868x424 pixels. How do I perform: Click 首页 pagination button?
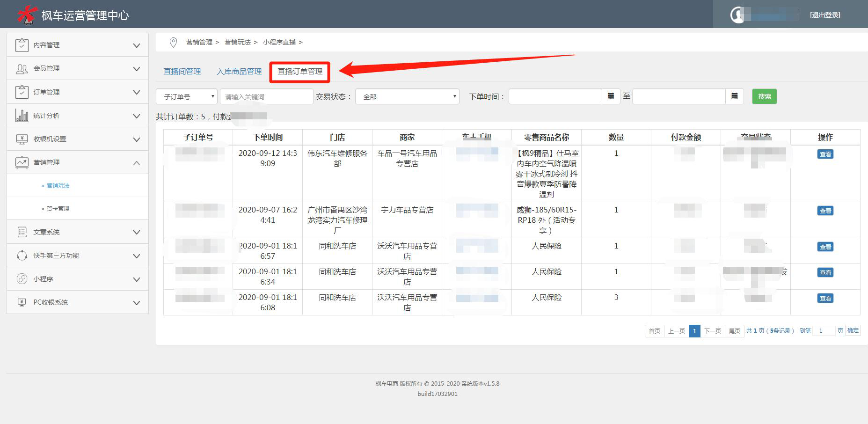[x=655, y=331]
